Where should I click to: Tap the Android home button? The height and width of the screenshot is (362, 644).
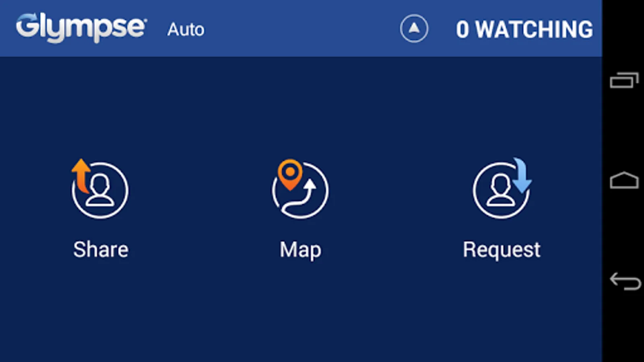point(624,181)
